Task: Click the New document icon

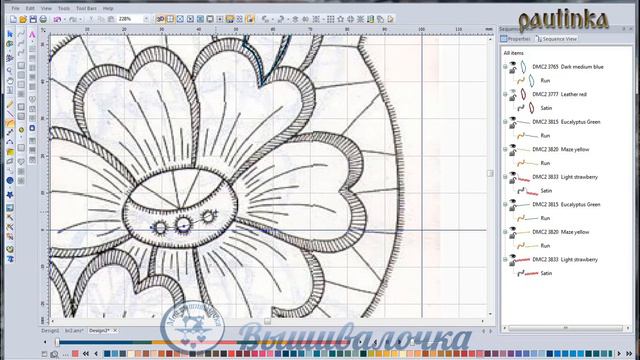Action: [13, 19]
